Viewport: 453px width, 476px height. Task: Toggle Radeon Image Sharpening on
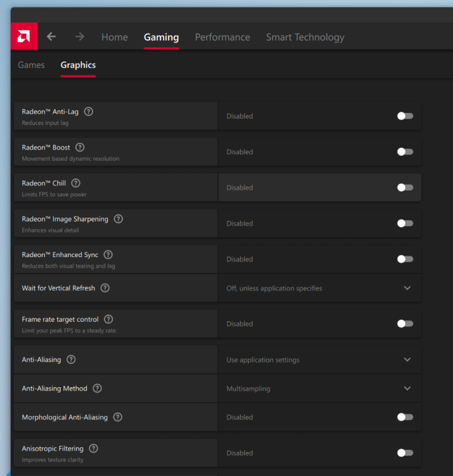[x=405, y=223]
